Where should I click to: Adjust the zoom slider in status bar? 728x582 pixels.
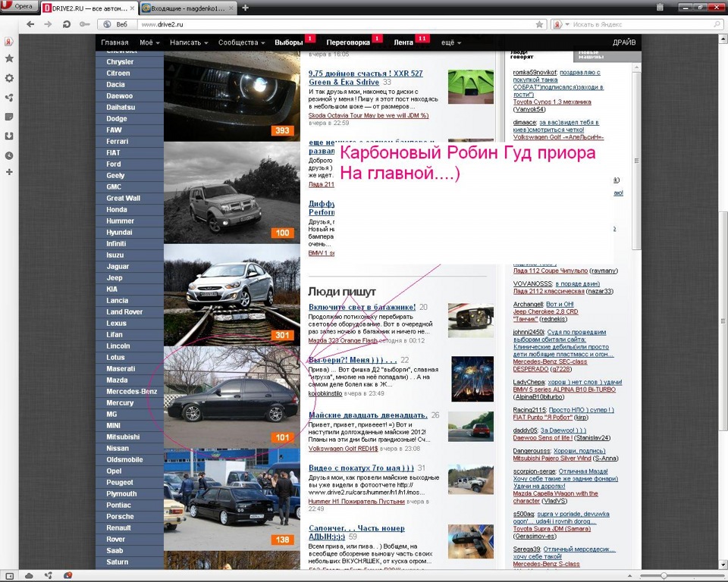pos(663,576)
